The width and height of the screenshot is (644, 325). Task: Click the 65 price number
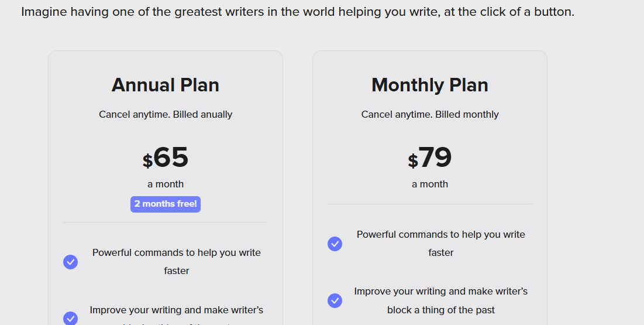point(171,157)
